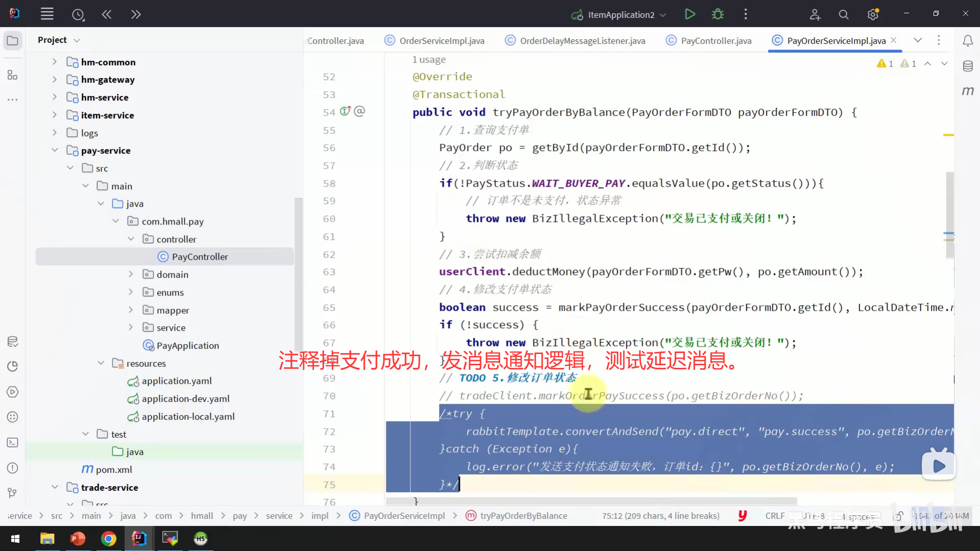Click PayOrderServiceImpl in the breadcrumb bar
Screen dimensions: 980x551
click(x=404, y=516)
